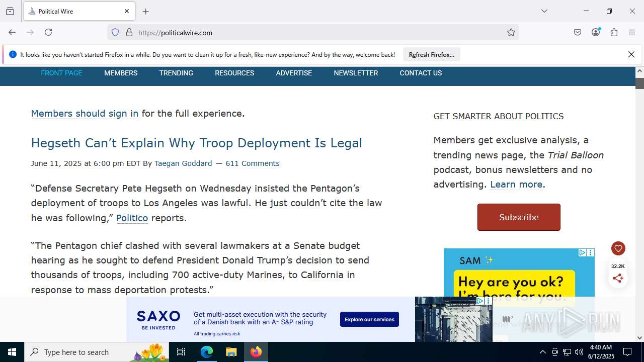Open Save to Pocket icon
The image size is (644, 362).
[578, 32]
